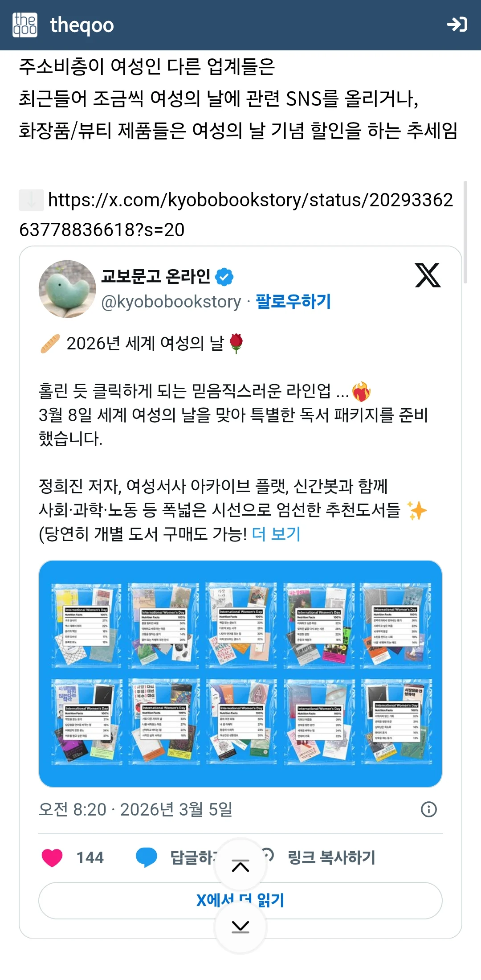The height and width of the screenshot is (980, 481).
Task: Open the theqoo site title text
Action: tap(82, 25)
